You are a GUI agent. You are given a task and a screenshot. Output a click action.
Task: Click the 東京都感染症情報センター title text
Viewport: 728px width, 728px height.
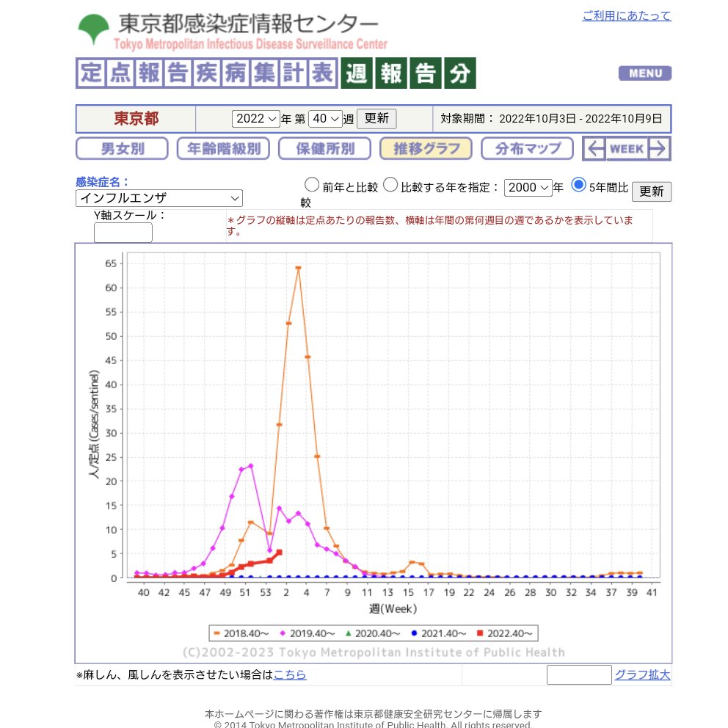tap(248, 23)
